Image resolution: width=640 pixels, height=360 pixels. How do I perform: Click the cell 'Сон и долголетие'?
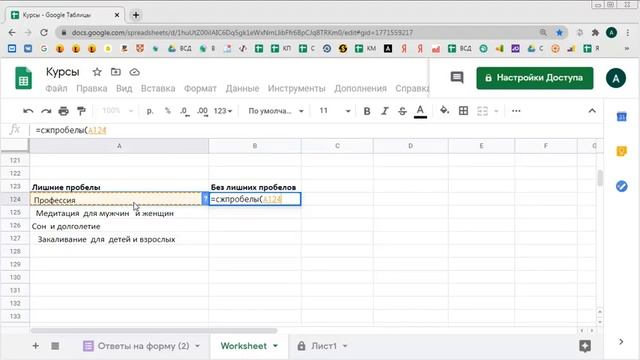pyautogui.click(x=119, y=226)
